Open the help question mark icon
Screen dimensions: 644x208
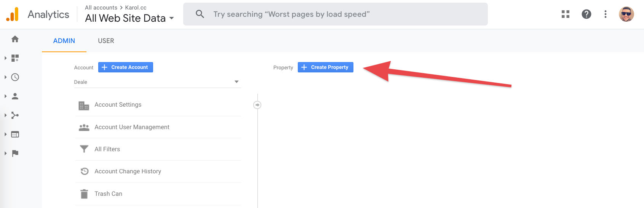(x=586, y=14)
